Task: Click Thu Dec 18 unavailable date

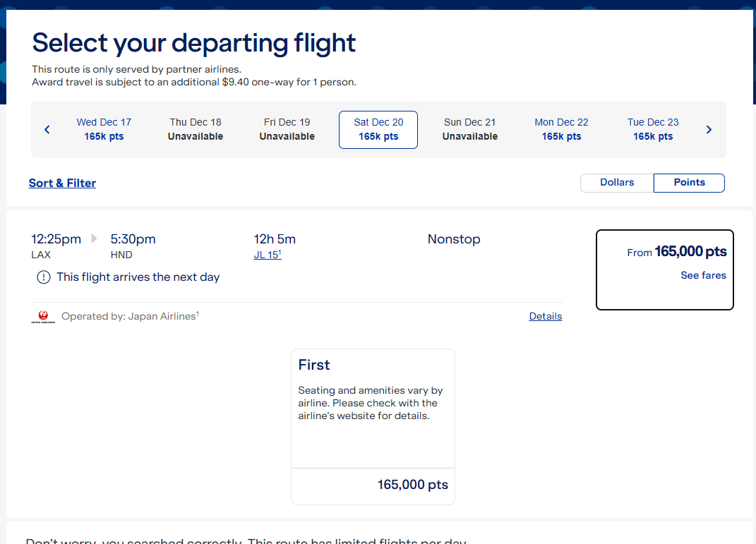Action: point(196,130)
